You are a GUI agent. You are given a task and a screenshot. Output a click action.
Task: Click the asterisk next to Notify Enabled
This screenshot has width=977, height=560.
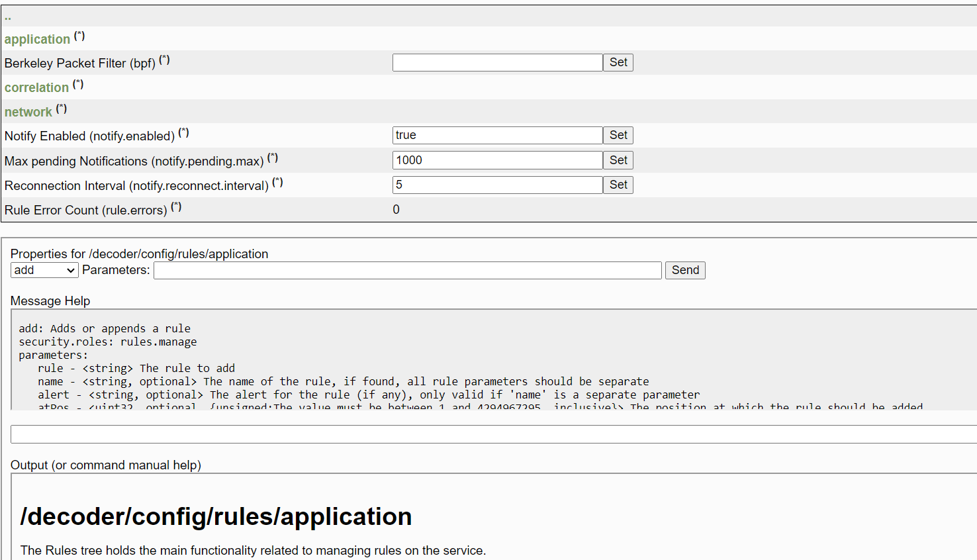(x=183, y=132)
